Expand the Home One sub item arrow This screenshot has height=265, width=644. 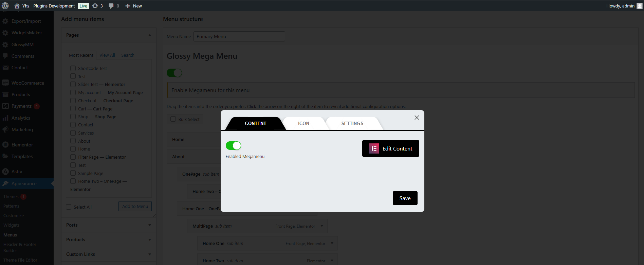point(332,243)
